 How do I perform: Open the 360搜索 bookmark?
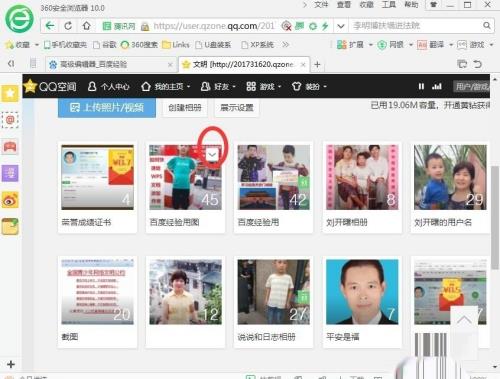pos(139,45)
